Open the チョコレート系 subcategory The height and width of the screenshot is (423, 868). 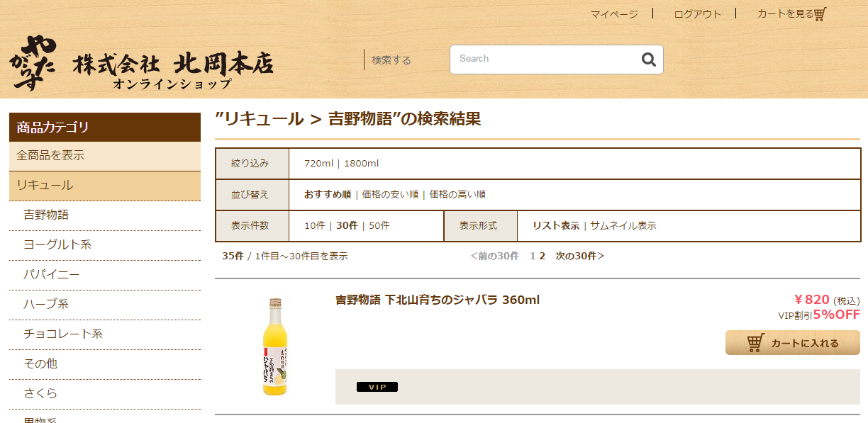[105, 334]
